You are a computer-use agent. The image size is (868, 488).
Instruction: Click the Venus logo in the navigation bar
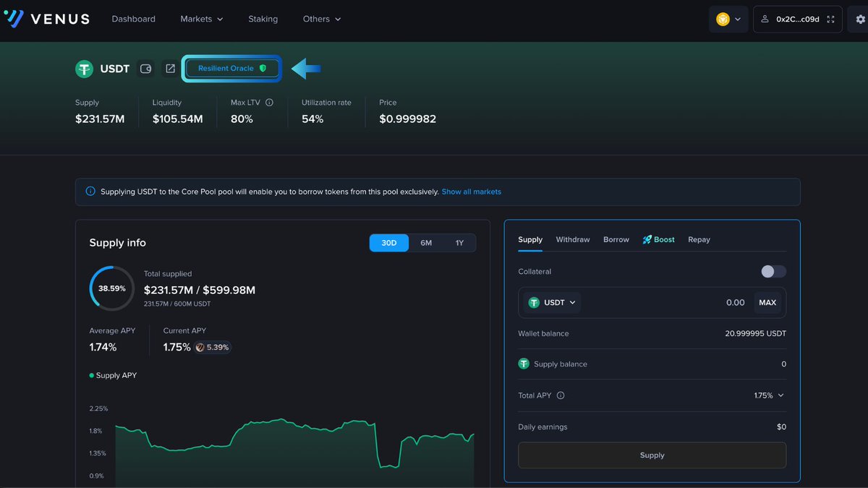(x=46, y=19)
